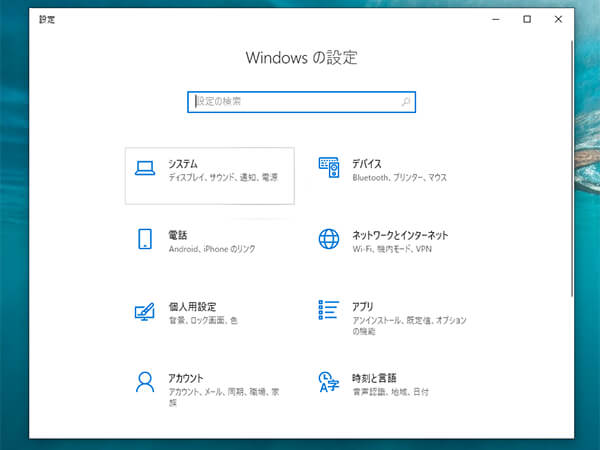Maximize the 設定 window
The width and height of the screenshot is (600, 450).
coord(527,19)
